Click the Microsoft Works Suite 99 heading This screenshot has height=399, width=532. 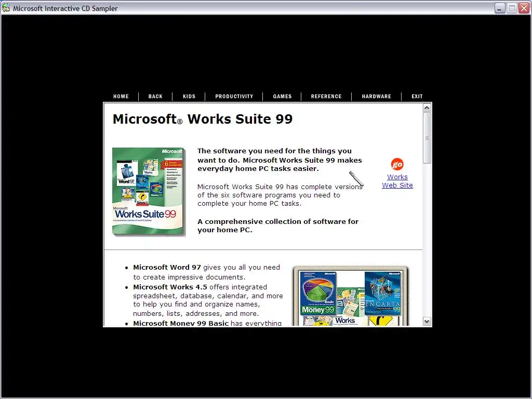203,119
